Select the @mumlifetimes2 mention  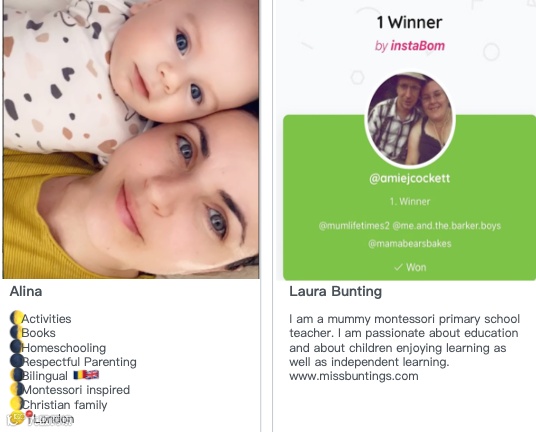click(354, 226)
